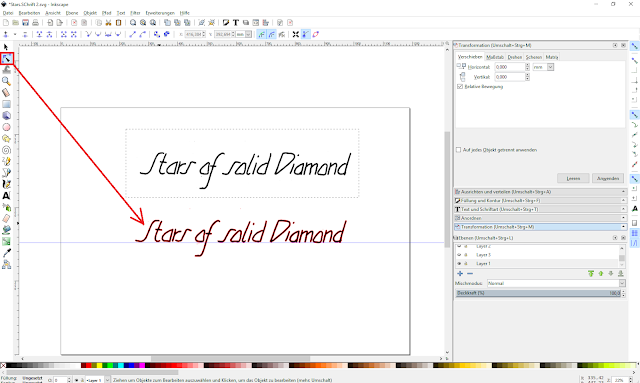Open the Erweiterungen menu
Screen dimensions: 640x383
(x=160, y=13)
